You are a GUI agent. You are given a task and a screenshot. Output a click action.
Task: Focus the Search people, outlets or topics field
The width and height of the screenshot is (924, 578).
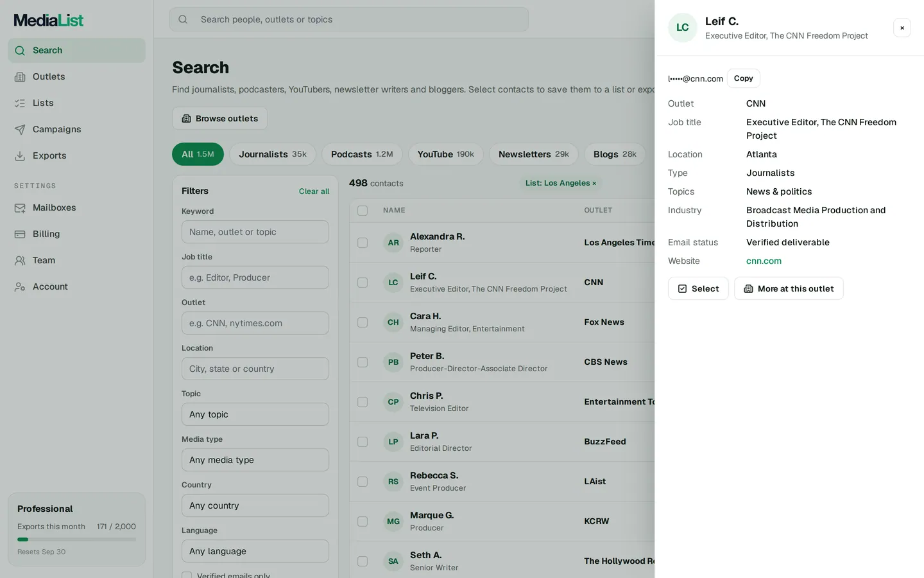pyautogui.click(x=349, y=19)
